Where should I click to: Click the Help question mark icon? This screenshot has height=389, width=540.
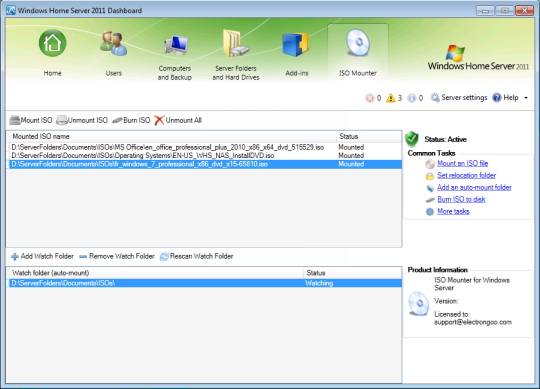click(x=497, y=98)
